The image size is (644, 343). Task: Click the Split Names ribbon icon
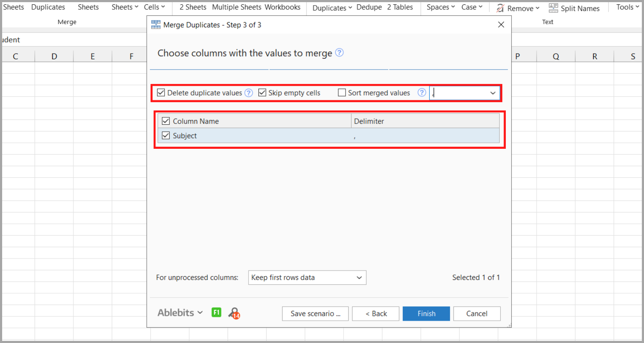pos(553,8)
